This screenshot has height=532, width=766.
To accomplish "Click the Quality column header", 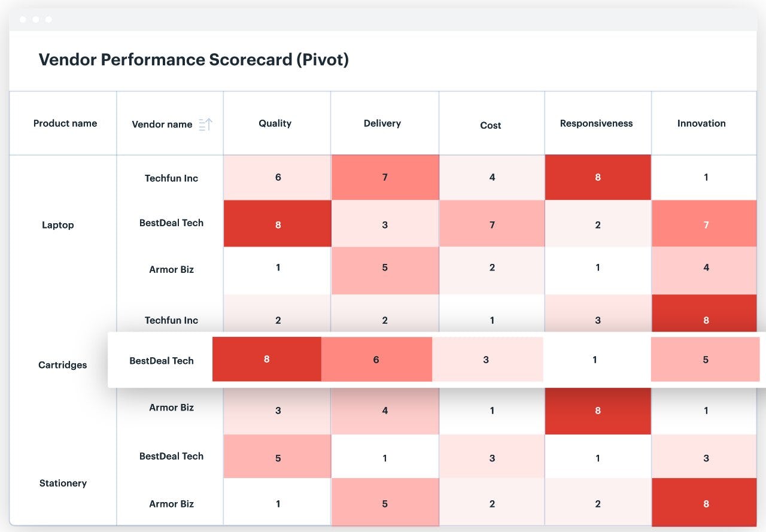I will [x=275, y=123].
